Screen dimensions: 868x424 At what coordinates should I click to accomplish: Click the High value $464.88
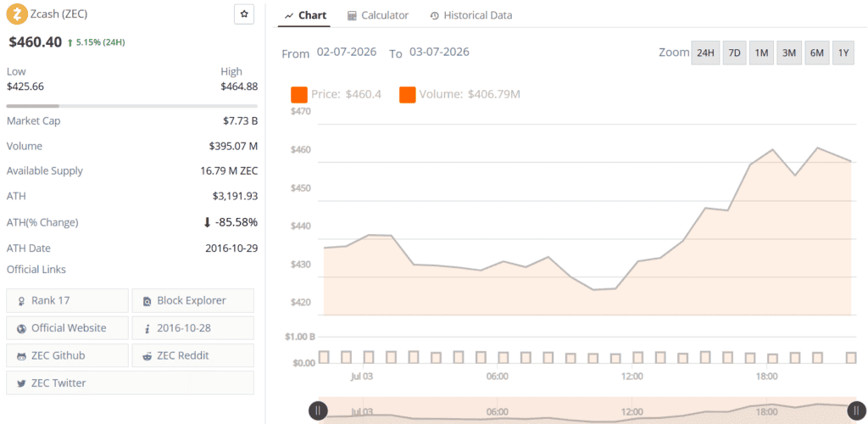[239, 86]
